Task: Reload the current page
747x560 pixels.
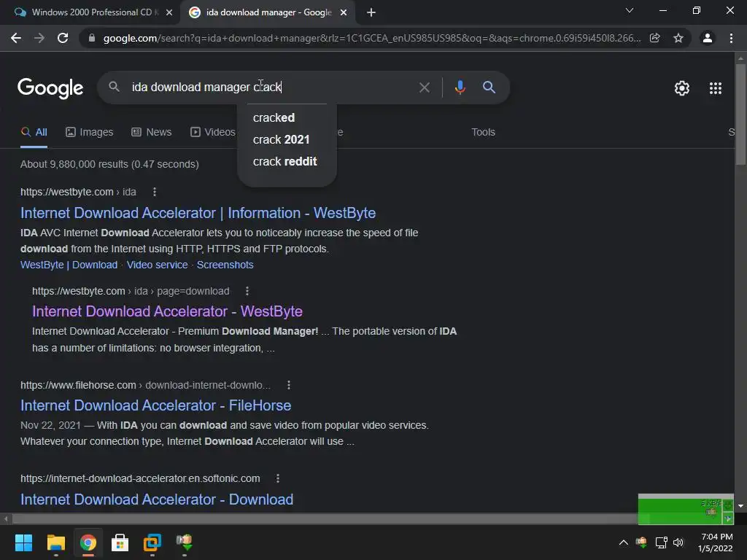Action: tap(63, 38)
